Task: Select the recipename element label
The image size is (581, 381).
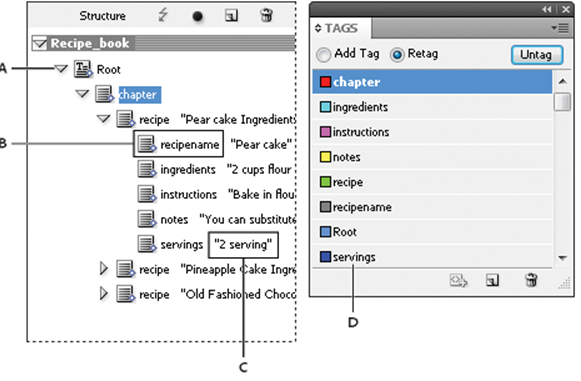Action: 189,145
